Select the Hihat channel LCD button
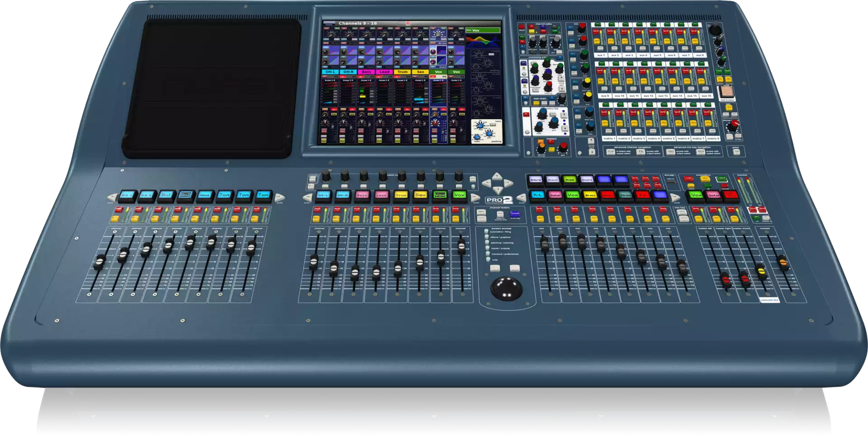This screenshot has height=437, width=868. [205, 196]
